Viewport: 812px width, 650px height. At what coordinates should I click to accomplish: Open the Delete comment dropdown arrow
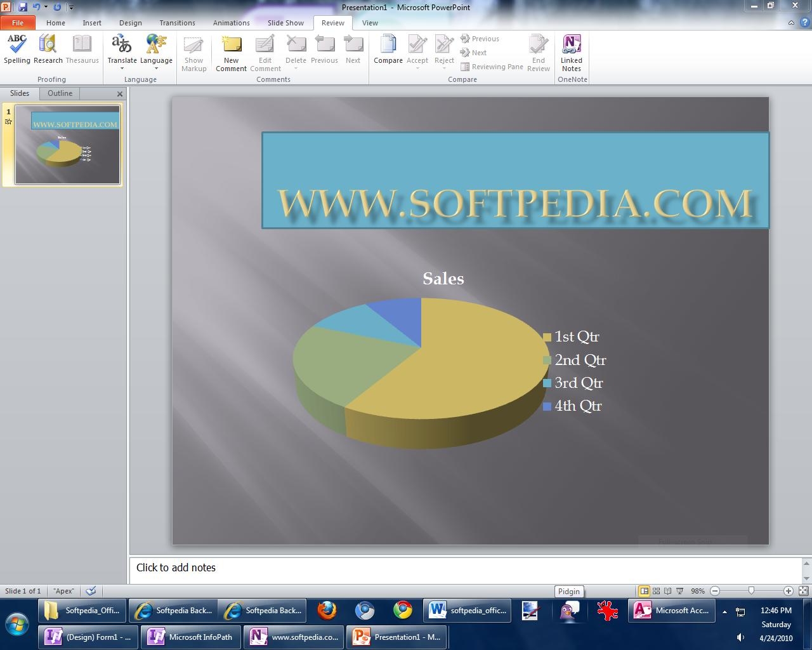(x=296, y=69)
